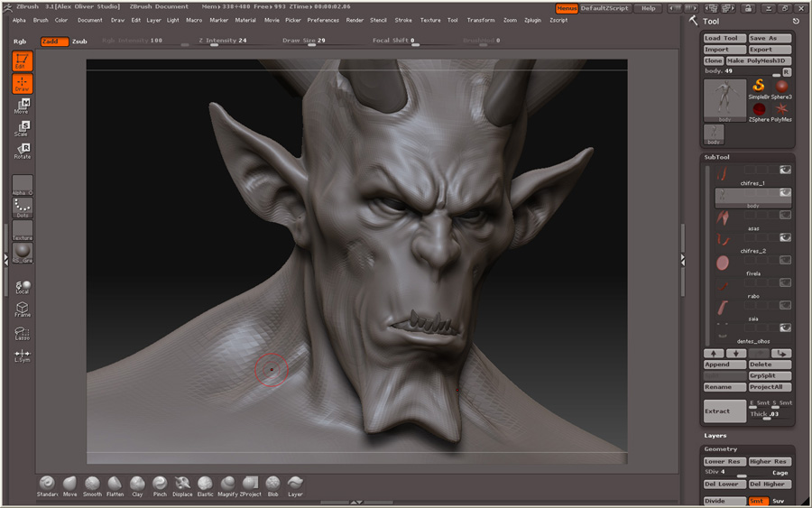The image size is (812, 508).
Task: Open the Dots stroke type selector
Action: (x=23, y=208)
